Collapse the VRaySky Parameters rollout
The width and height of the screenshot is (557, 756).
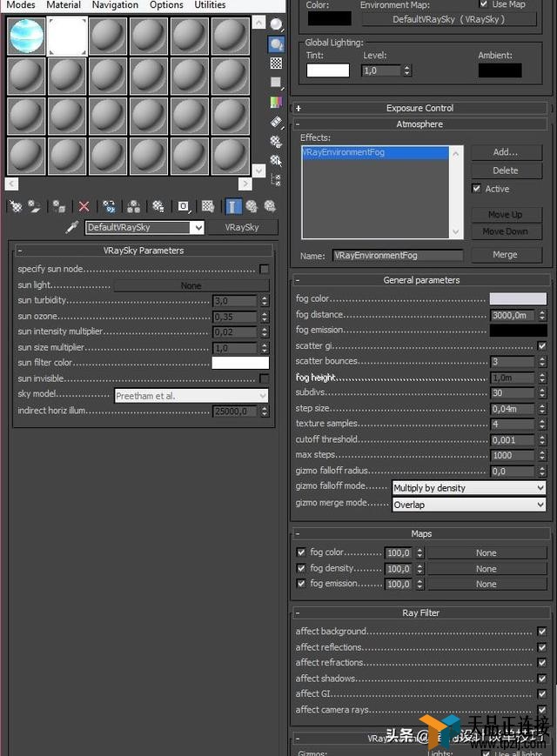(x=144, y=251)
